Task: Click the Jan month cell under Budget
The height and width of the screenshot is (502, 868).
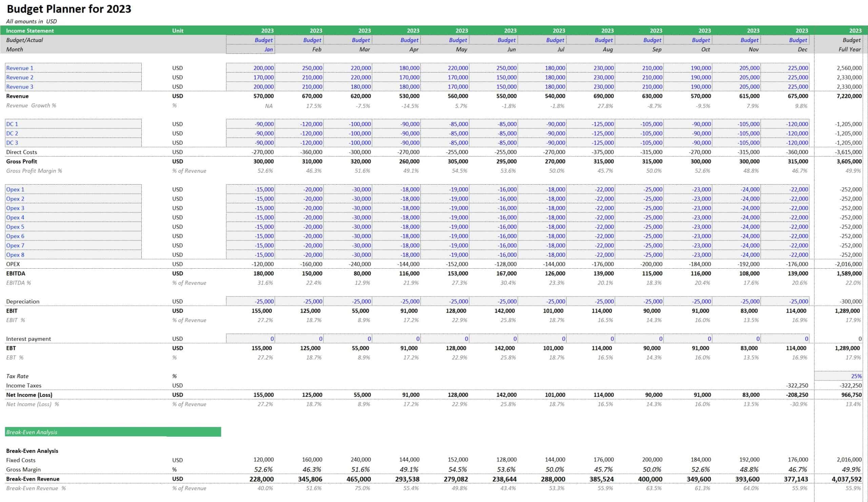Action: pyautogui.click(x=251, y=49)
